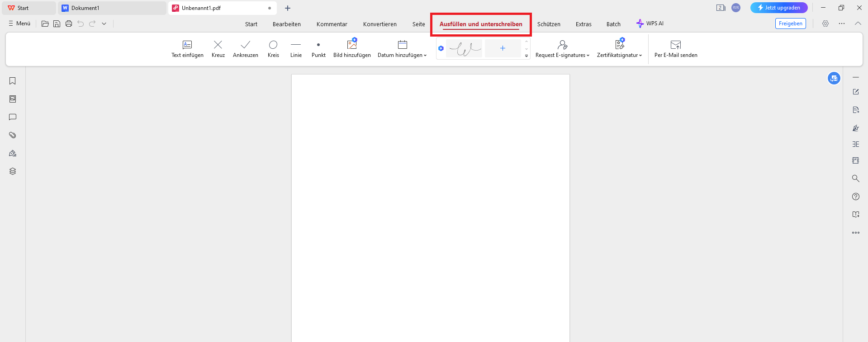This screenshot has width=868, height=342.
Task: Open the page thumbnails panel
Action: point(13,99)
